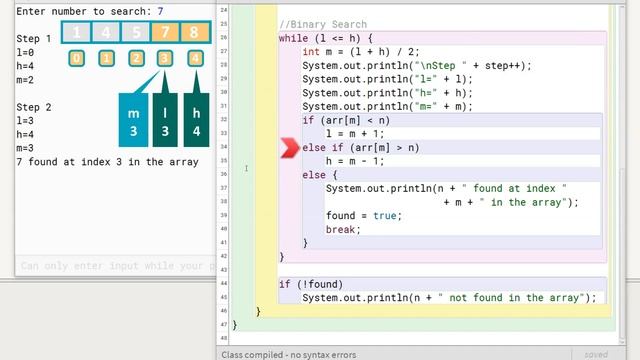The image size is (640, 360).
Task: Click the println "l=" + l line
Action: (387, 79)
